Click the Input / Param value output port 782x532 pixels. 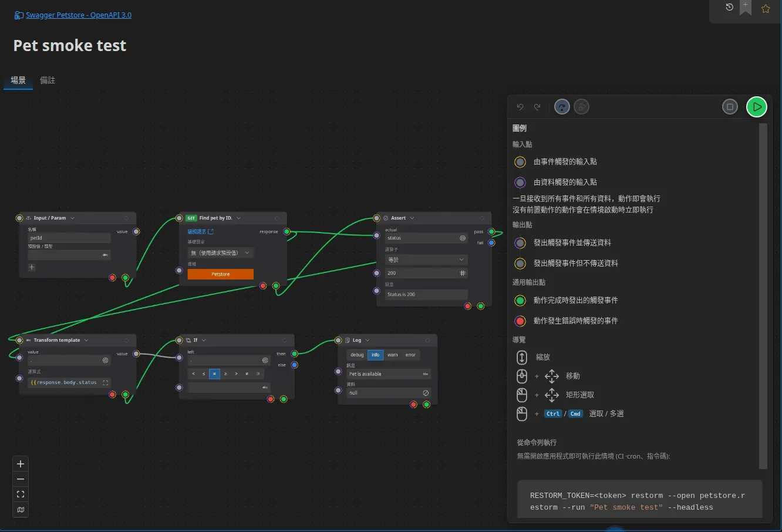tap(136, 231)
